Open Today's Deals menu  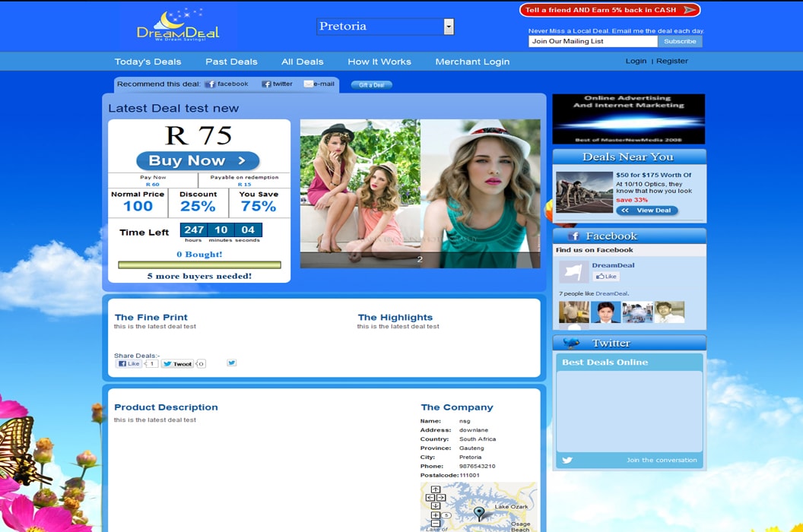[148, 62]
